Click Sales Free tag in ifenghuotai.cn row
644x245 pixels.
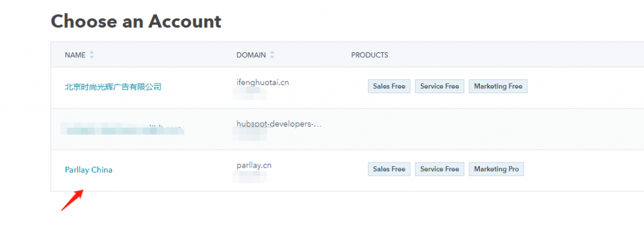[389, 86]
